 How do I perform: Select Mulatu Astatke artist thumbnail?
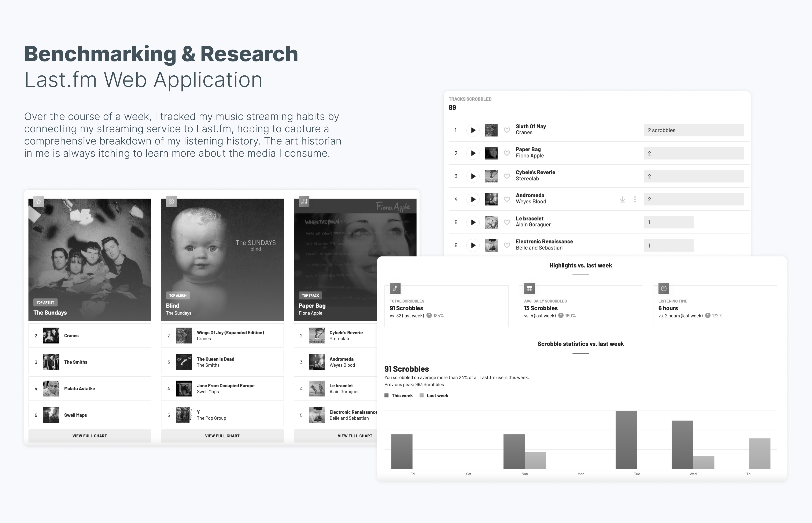51,388
